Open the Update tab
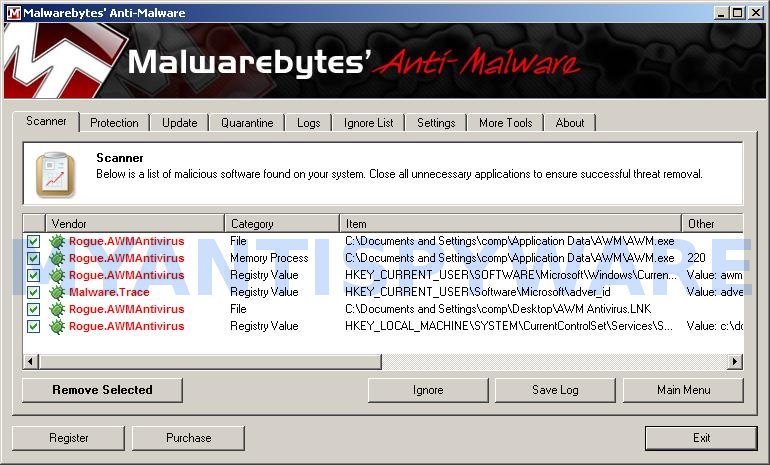Viewport: 770px width, 465px height. click(x=180, y=123)
